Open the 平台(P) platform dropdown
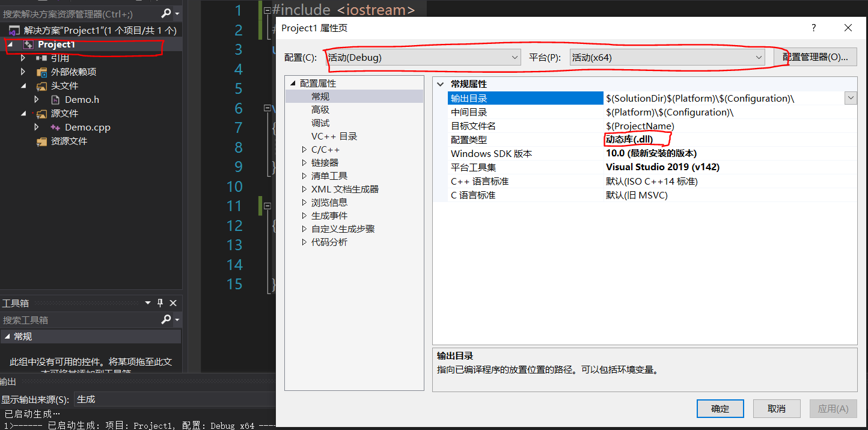Screen dimensions: 868x430 [667, 57]
